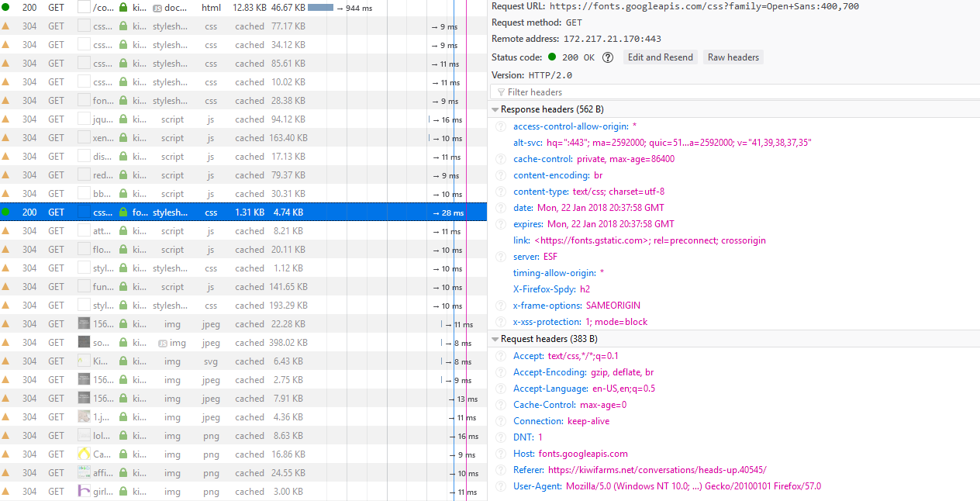Select the cached js request of 8.21 KB
Screen dimensions: 980x501
pos(243,231)
